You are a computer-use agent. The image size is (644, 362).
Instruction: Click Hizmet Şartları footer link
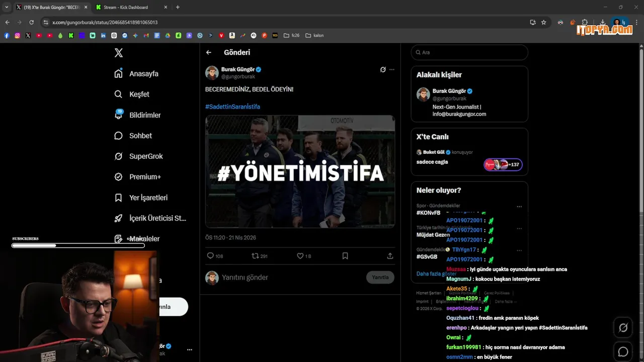click(429, 293)
